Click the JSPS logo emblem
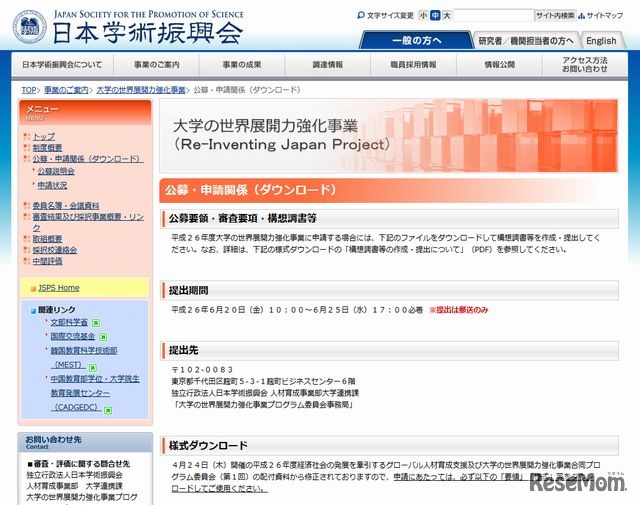 [29, 27]
